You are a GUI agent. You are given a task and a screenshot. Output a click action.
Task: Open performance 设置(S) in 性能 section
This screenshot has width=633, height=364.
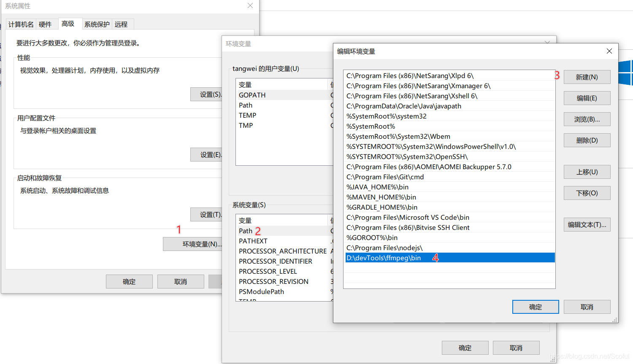pos(206,94)
